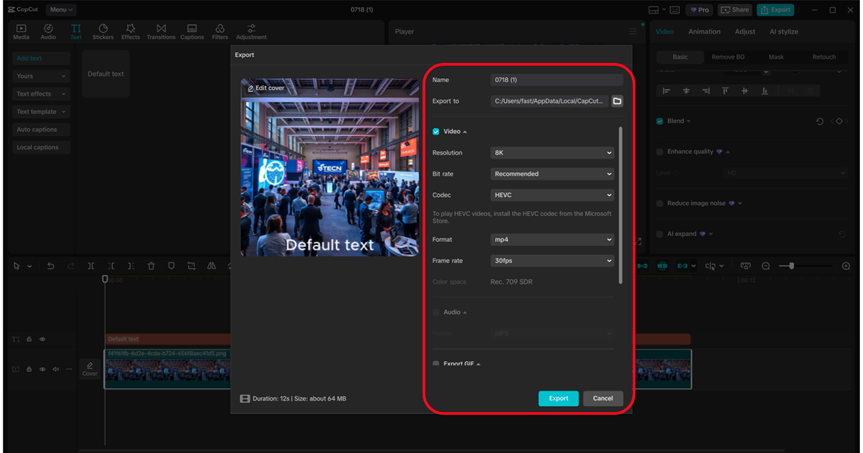Uncheck the Video checkbox in Export dialog
The width and height of the screenshot is (863, 453).
click(x=436, y=132)
